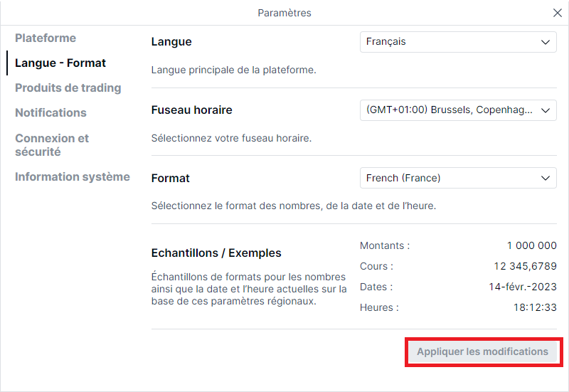Open Connexion et sécurité settings
The height and width of the screenshot is (392, 569).
click(x=52, y=145)
